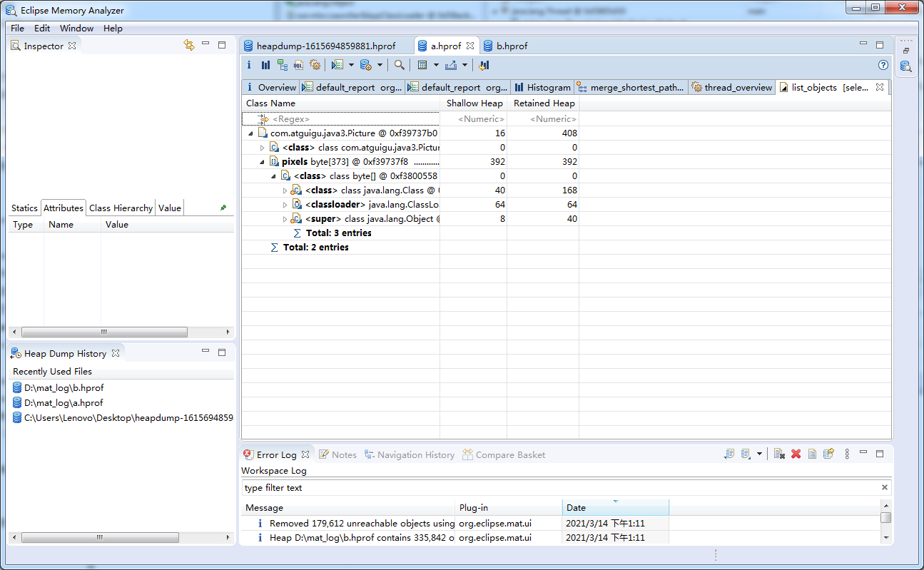Expand classloader java.lang.ClassLoader row

pyautogui.click(x=285, y=205)
